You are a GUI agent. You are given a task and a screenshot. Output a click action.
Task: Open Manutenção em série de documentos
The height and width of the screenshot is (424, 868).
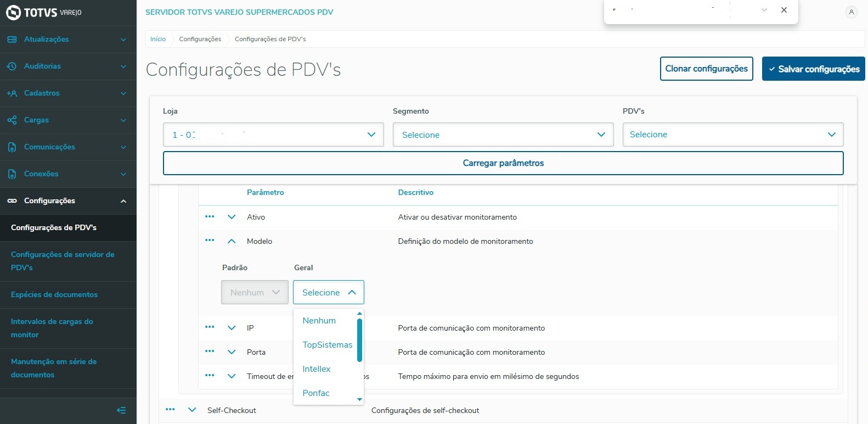pyautogui.click(x=68, y=369)
